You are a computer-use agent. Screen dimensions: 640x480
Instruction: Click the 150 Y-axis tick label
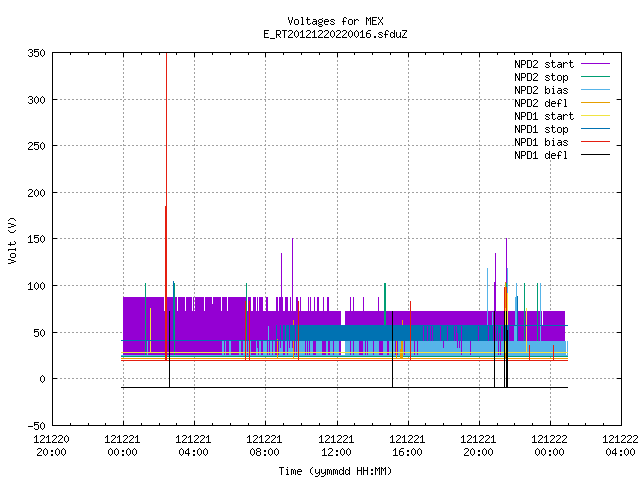(x=36, y=239)
